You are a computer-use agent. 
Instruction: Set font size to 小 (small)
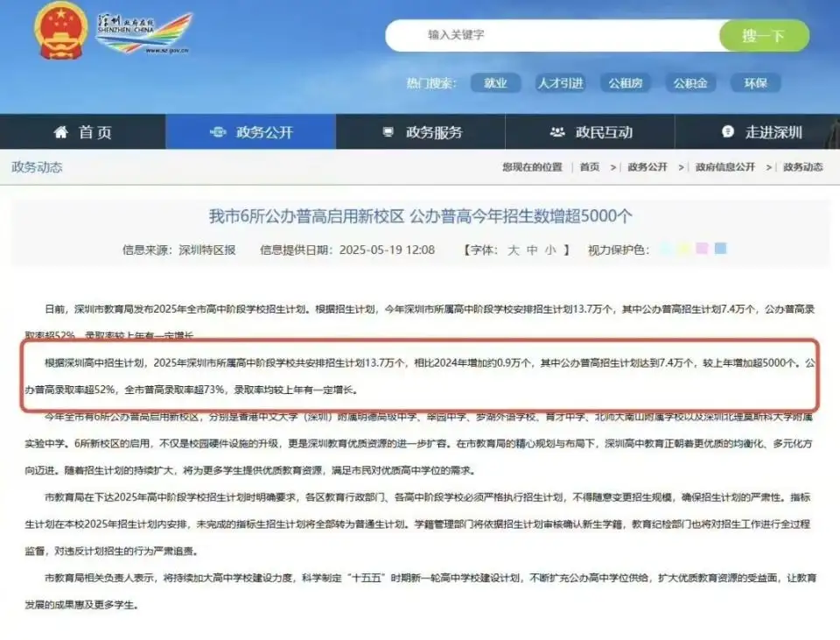point(549,250)
